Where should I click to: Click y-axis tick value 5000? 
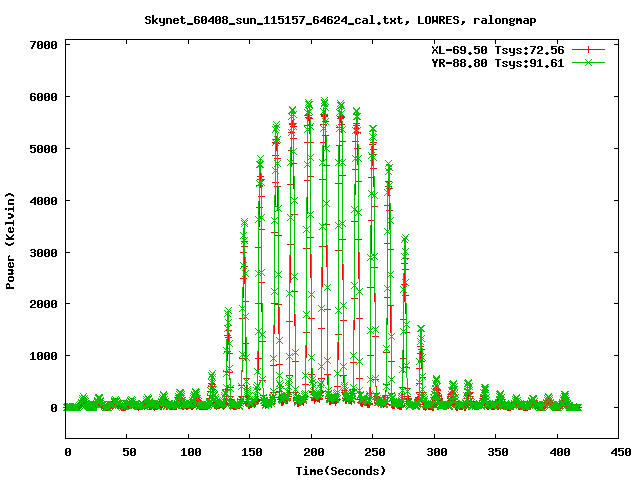tap(43, 149)
